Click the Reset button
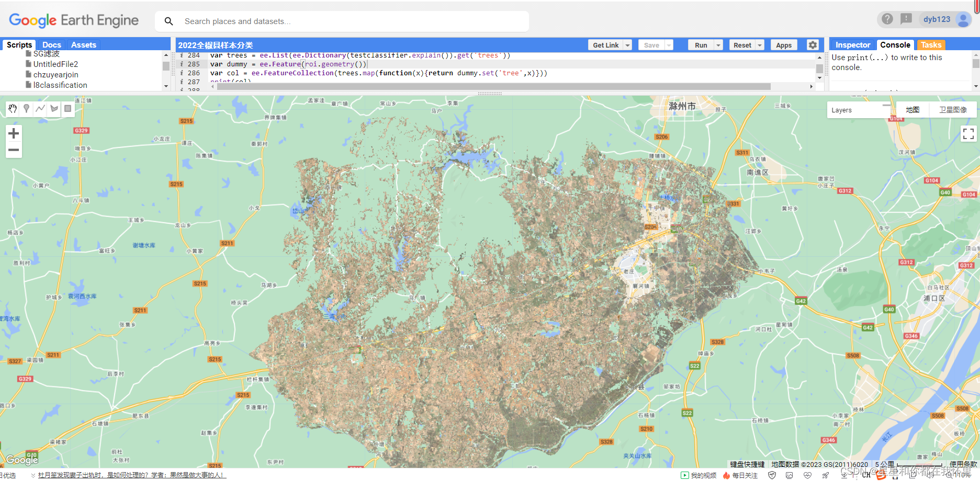This screenshot has height=481, width=980. pos(742,45)
